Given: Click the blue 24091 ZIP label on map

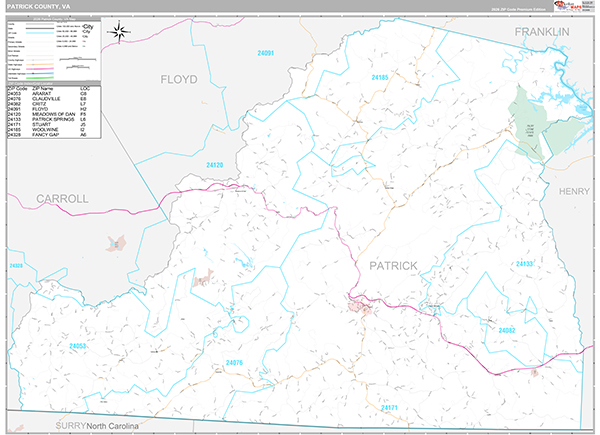Looking at the screenshot, I should click(x=266, y=53).
